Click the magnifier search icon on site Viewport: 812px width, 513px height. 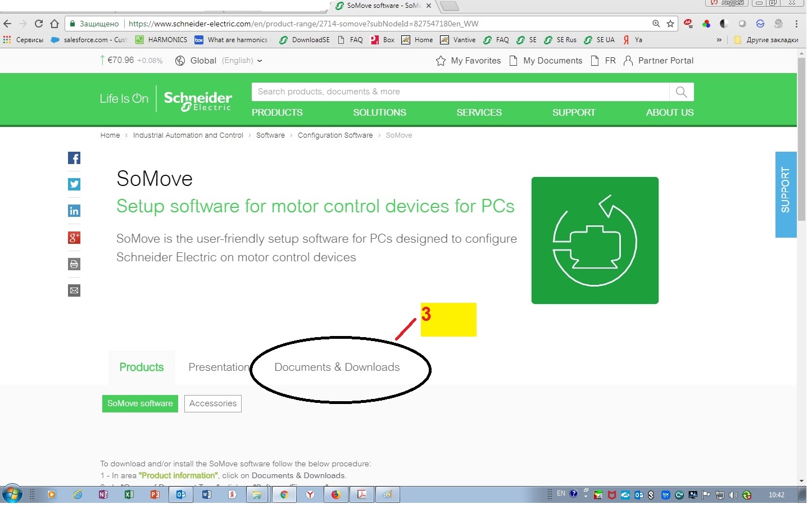[682, 92]
